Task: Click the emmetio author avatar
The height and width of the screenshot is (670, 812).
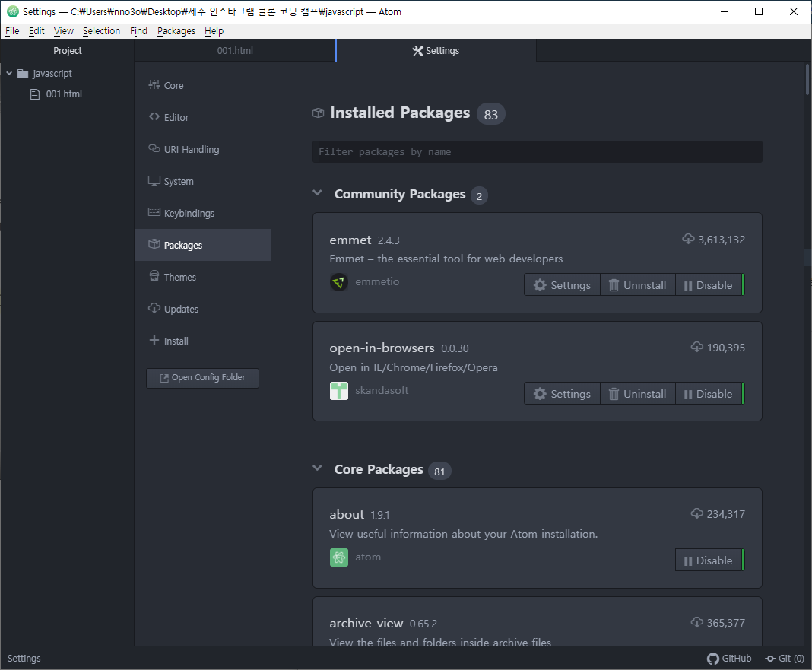Action: pyautogui.click(x=338, y=282)
